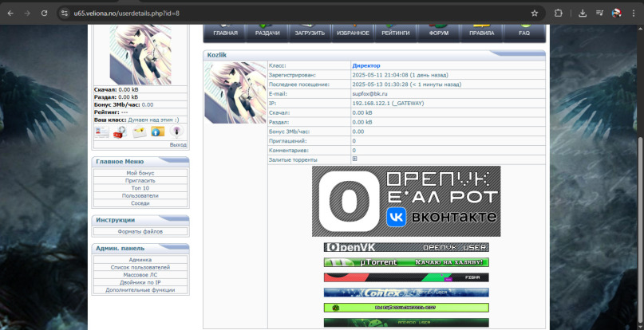Bookmark this page with the star icon
644x330 pixels.
[x=534, y=14]
